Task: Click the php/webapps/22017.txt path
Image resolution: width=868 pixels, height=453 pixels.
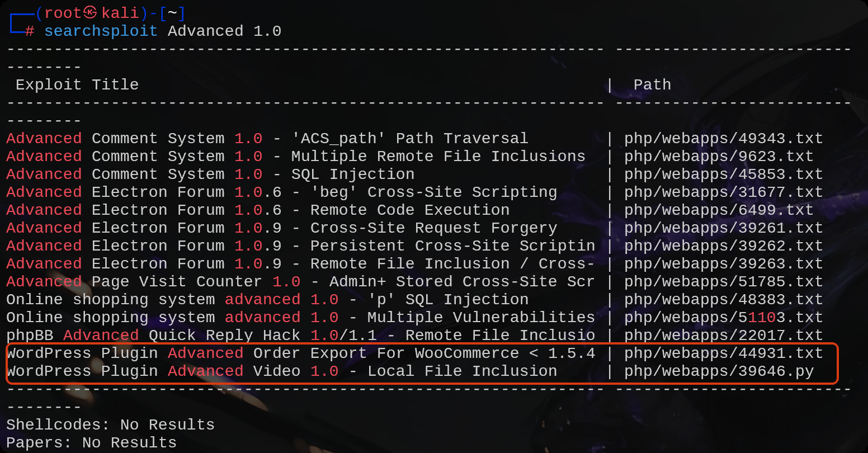Action: pos(724,335)
